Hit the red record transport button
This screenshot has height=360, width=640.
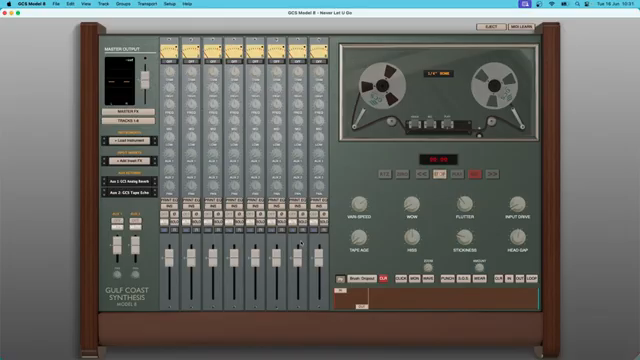pyautogui.click(x=475, y=174)
